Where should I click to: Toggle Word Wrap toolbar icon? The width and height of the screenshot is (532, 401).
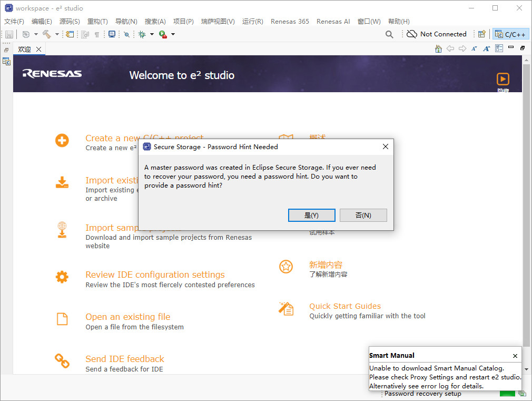pos(85,34)
